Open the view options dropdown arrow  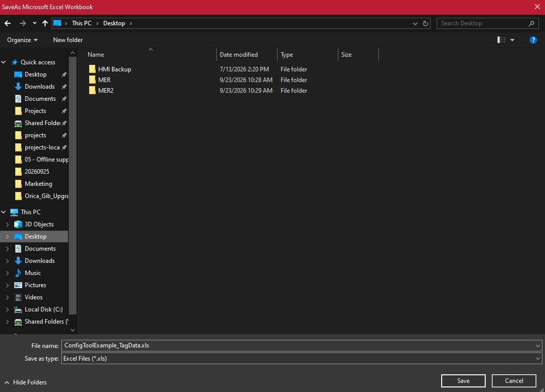512,40
